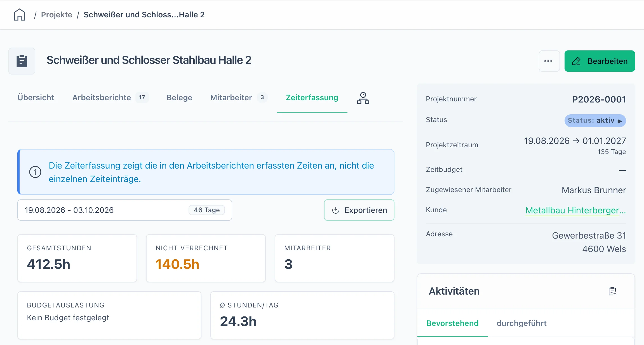Switch to the Belege tab

(x=179, y=97)
